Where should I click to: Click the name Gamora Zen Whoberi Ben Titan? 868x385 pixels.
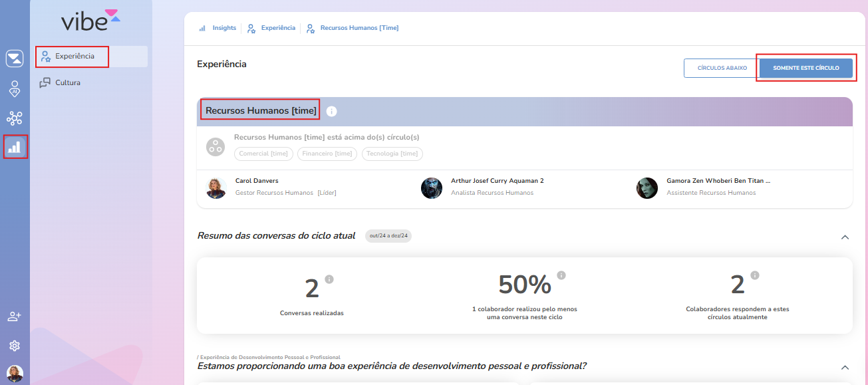[718, 181]
